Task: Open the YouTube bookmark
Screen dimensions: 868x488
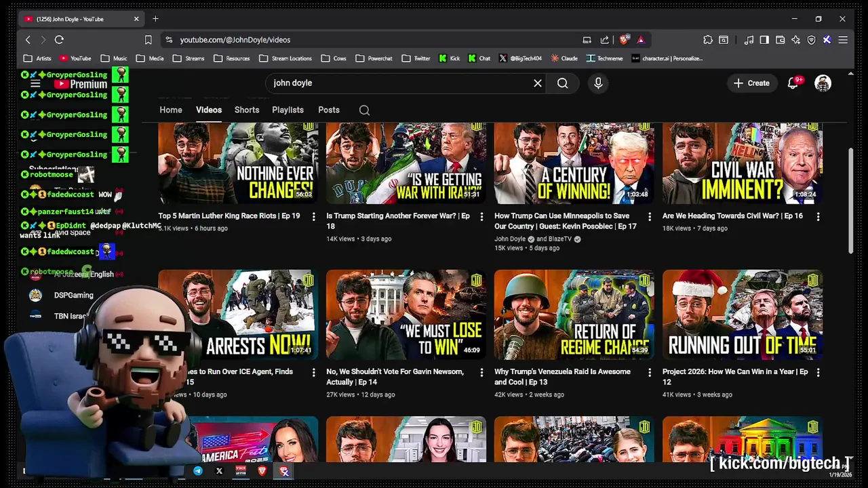Action: point(75,58)
